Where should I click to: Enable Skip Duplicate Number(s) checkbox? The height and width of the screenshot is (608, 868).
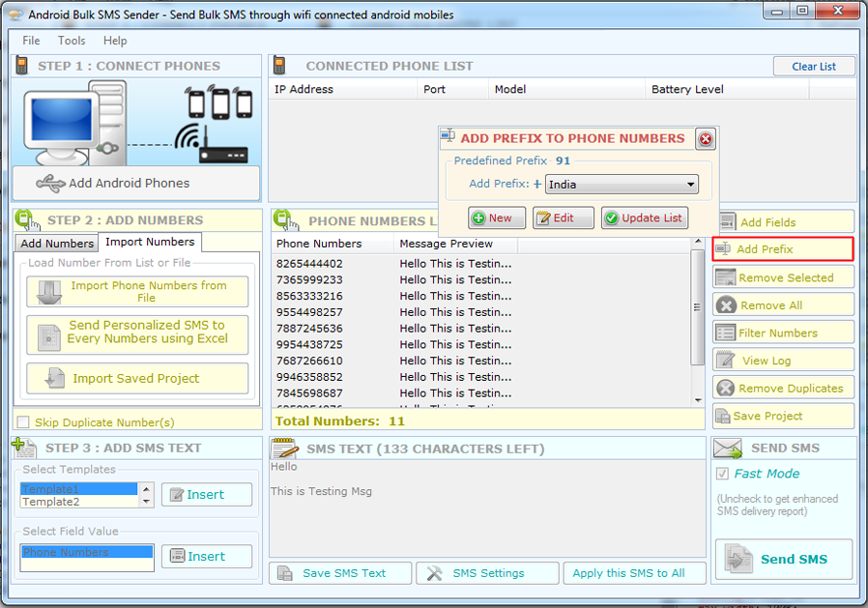point(23,422)
